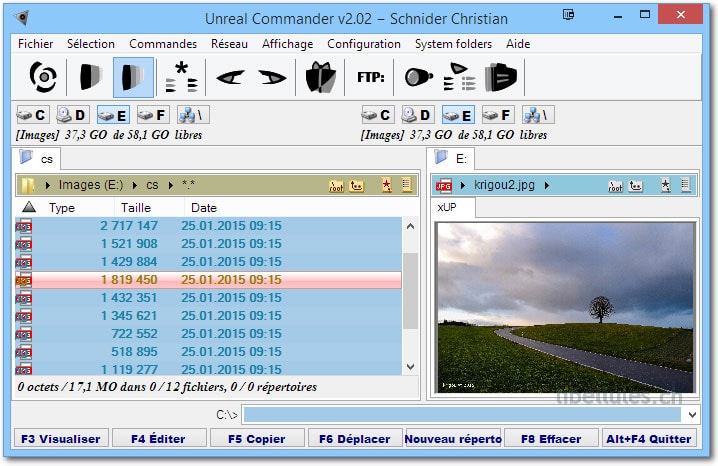This screenshot has width=718, height=466.
Task: Click the asterisk select-group toolbar icon
Action: pos(181,77)
